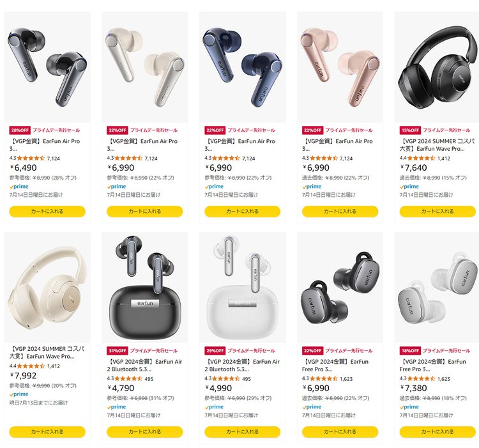View the 495 reviews for black Air 2

click(149, 379)
